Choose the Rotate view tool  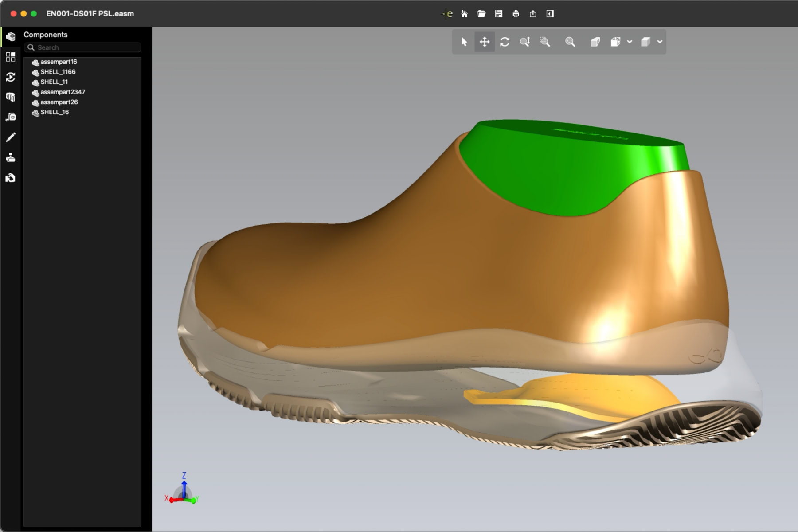point(505,42)
